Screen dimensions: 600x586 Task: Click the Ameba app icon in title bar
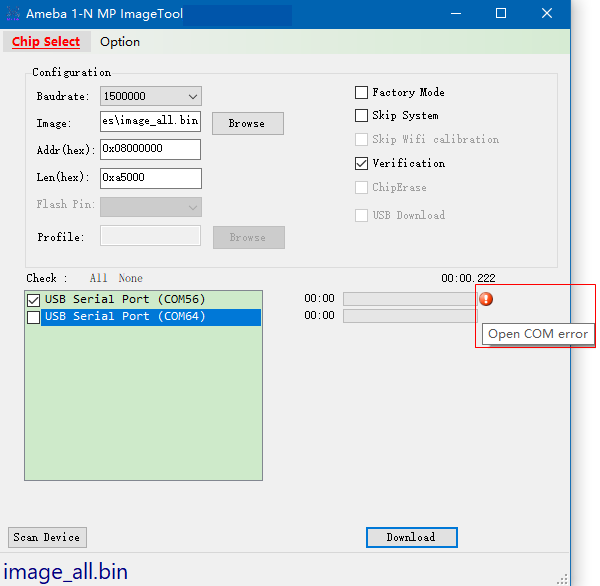coord(13,14)
